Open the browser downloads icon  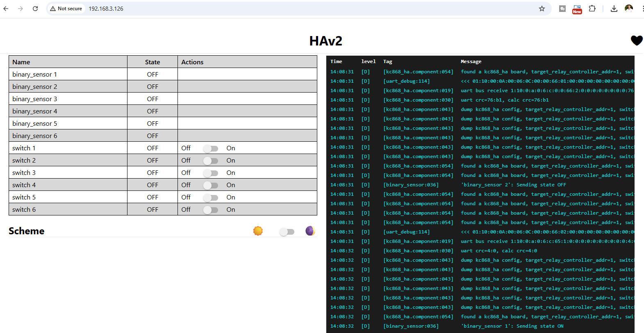614,9
